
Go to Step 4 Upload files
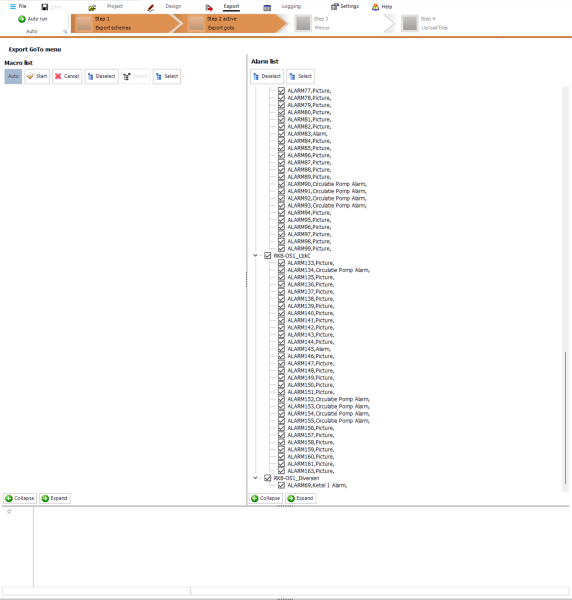click(x=432, y=23)
